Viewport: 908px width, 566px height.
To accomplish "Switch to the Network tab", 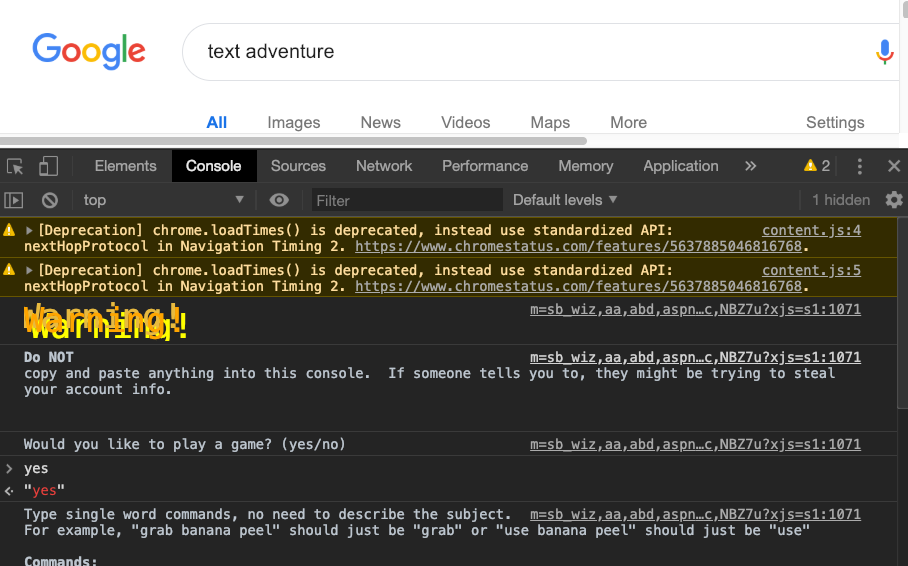I will (384, 166).
